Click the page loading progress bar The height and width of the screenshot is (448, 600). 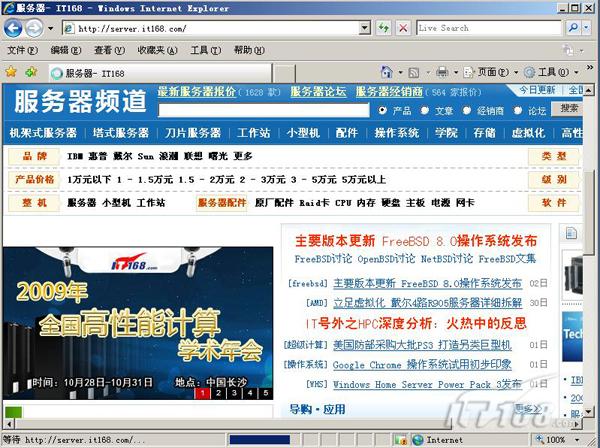[260, 440]
